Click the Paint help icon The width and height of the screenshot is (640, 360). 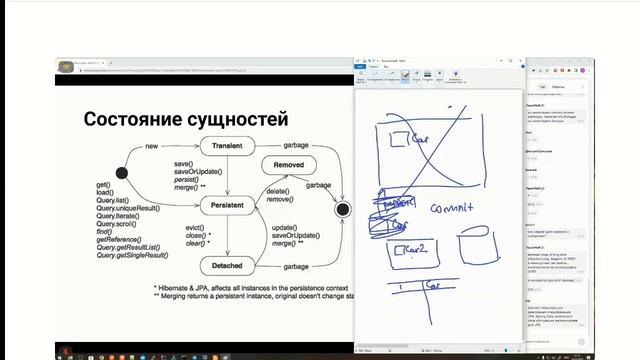pyautogui.click(x=523, y=66)
